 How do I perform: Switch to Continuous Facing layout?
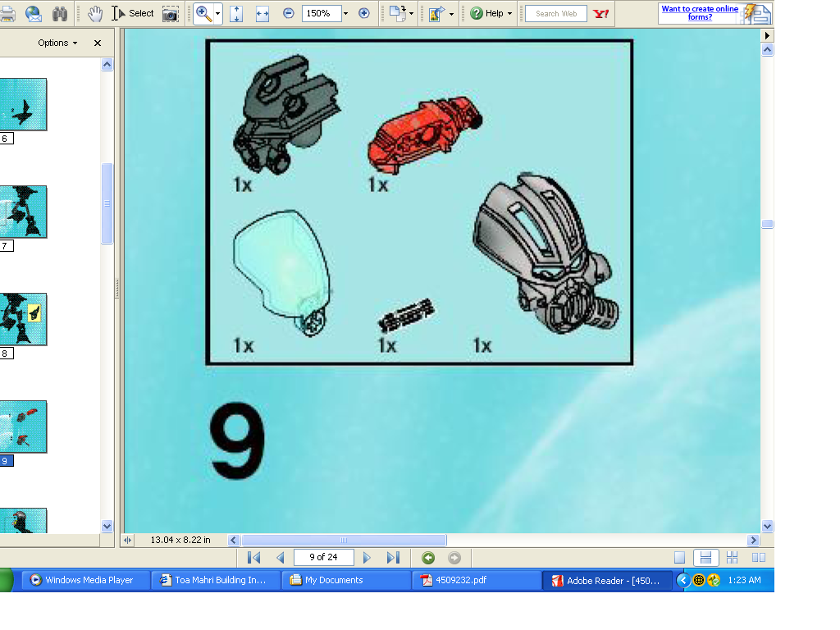(732, 558)
